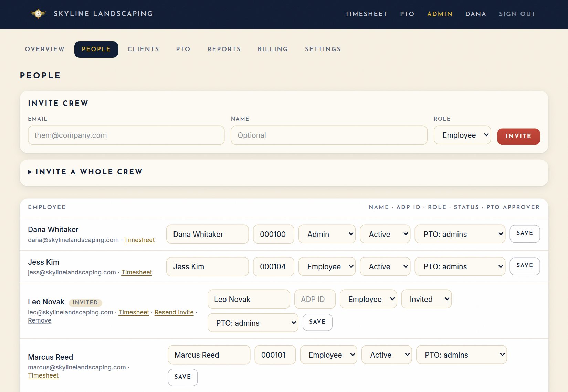The height and width of the screenshot is (392, 568).
Task: Click the Jess Kim name input field
Action: point(208,266)
